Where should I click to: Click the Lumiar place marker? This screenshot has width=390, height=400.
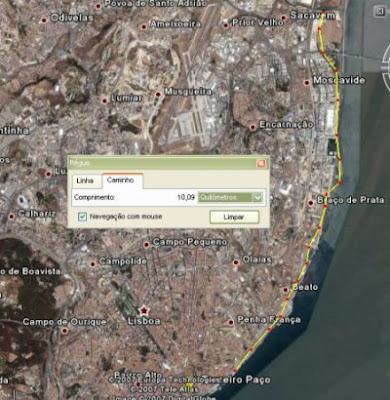(x=104, y=100)
